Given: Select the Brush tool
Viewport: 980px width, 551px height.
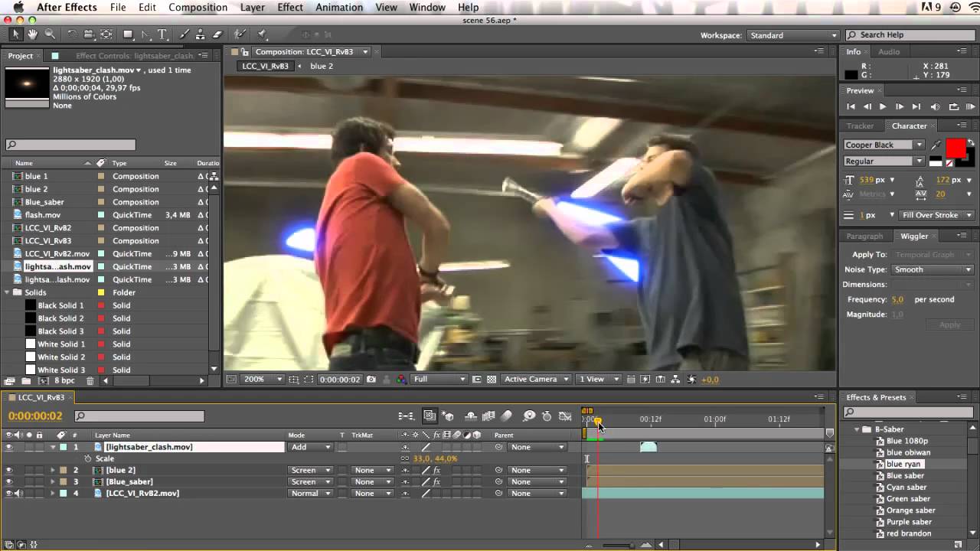Looking at the screenshot, I should click(x=184, y=34).
